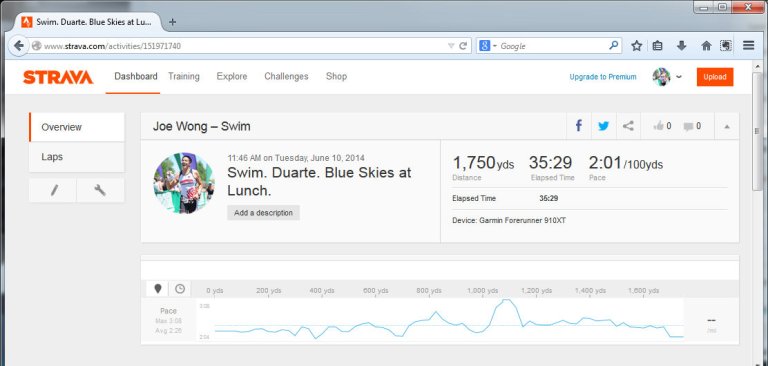Click the 1,600 yds axis label
The height and width of the screenshot is (366, 768).
644,291
